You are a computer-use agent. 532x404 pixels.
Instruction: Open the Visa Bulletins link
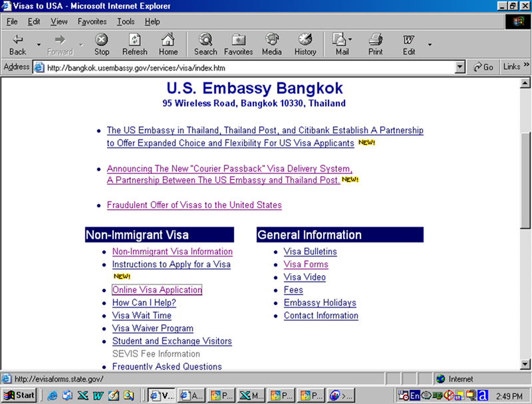pyautogui.click(x=311, y=251)
